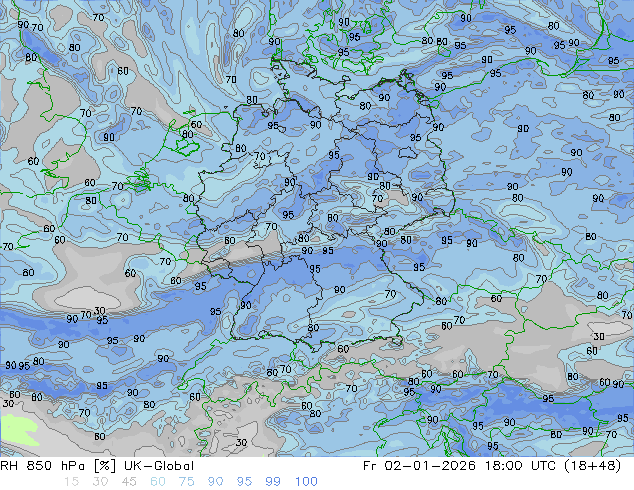Select legend value 99 in color scale
The height and width of the screenshot is (490, 634).
coord(273,482)
